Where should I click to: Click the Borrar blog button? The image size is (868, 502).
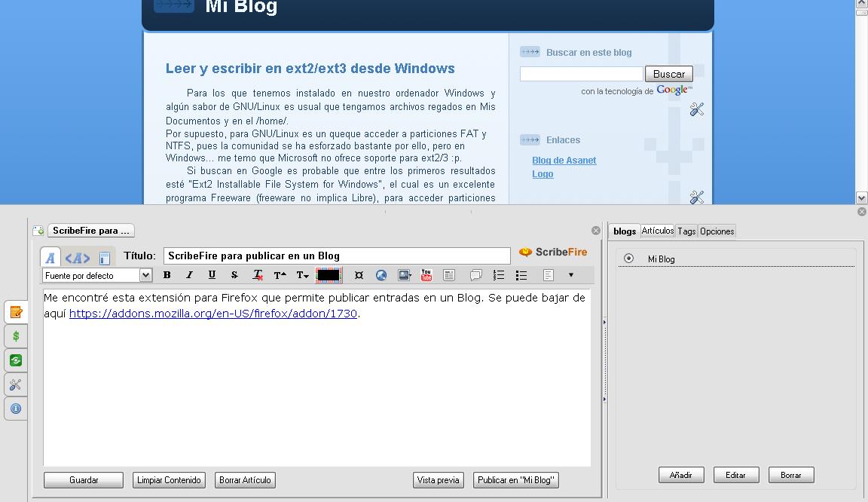click(x=791, y=475)
